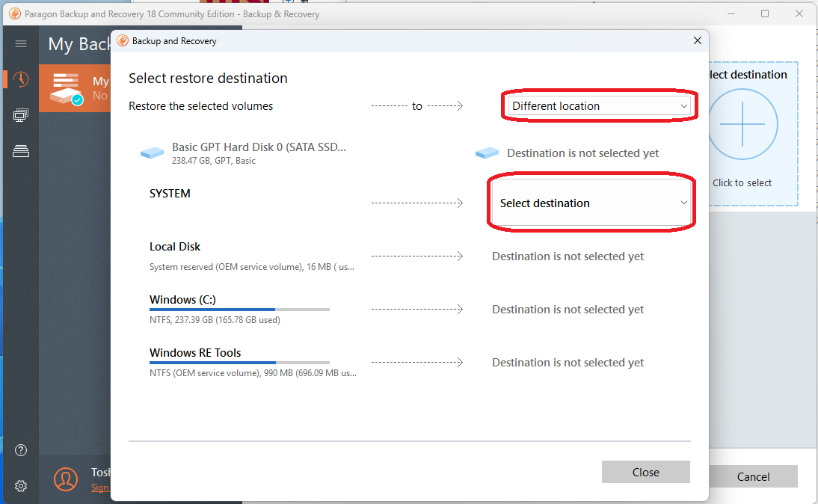Open the hamburger menu in sidebar
Screen dimensions: 818x504
tap(21, 44)
